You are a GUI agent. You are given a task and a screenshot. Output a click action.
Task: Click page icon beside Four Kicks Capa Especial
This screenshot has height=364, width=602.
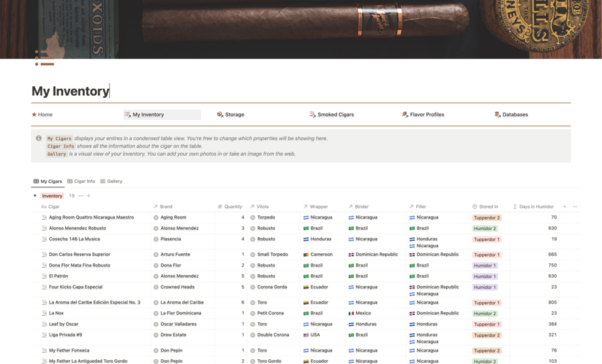tap(44, 287)
